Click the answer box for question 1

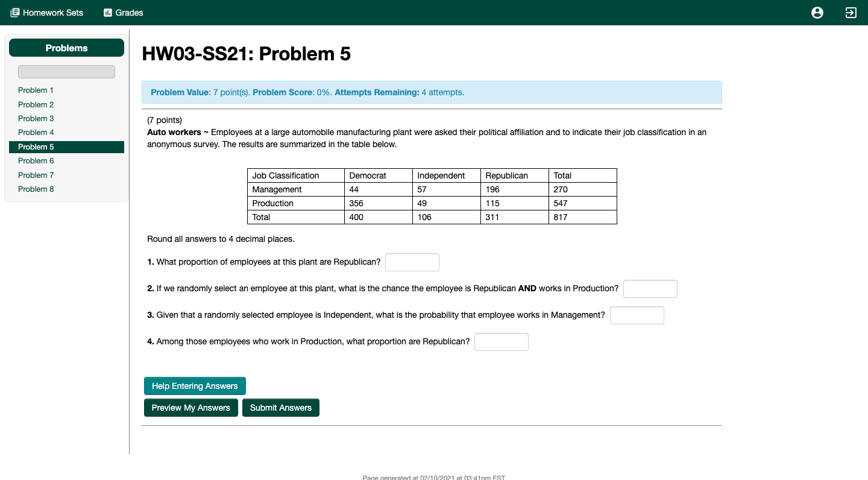coord(412,262)
